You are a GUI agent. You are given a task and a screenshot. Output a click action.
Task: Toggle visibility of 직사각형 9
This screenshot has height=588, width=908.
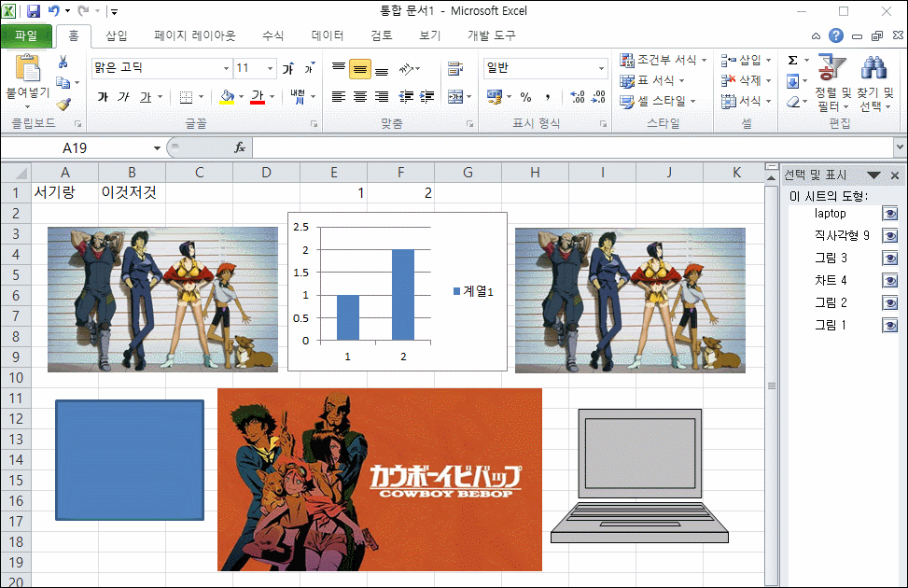889,236
